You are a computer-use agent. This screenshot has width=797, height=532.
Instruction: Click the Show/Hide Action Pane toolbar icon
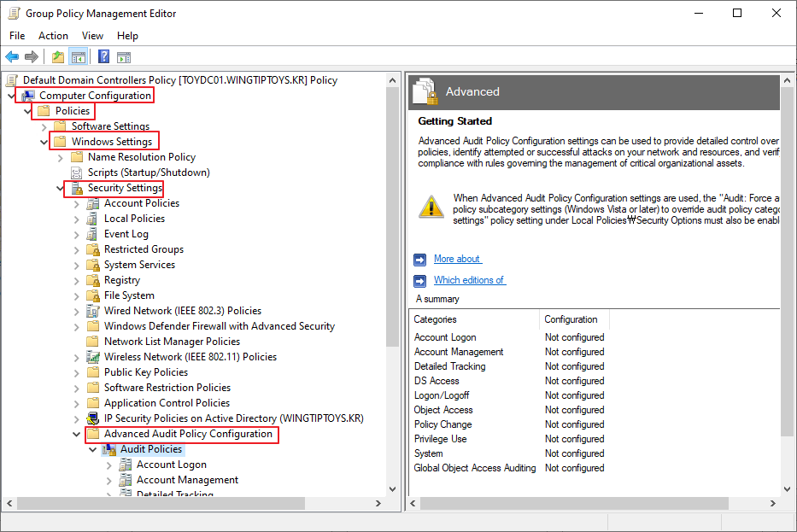coord(123,56)
